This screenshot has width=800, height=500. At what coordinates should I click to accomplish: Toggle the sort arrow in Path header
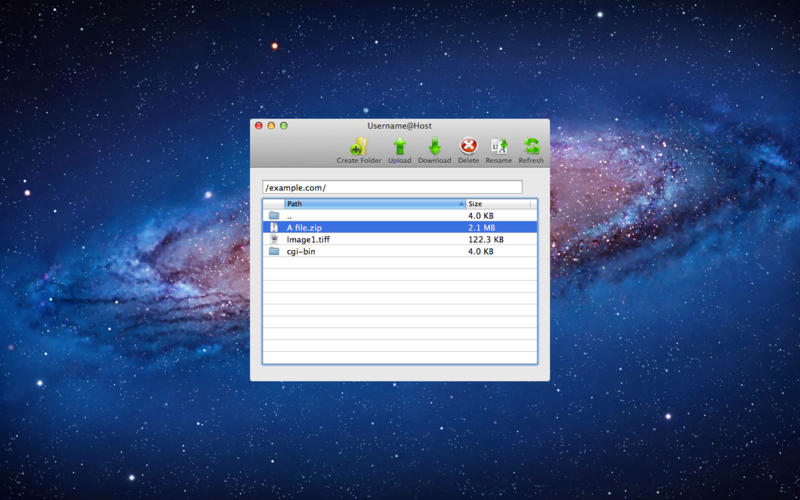click(x=461, y=204)
